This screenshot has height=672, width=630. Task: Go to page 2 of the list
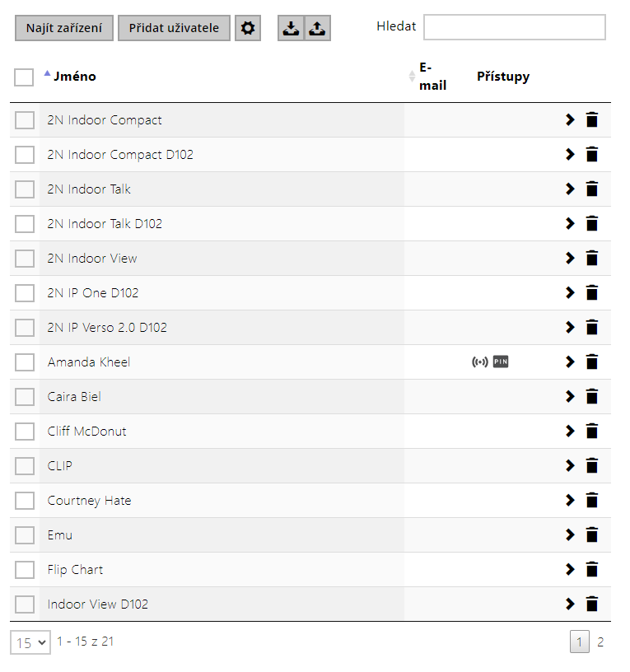600,642
